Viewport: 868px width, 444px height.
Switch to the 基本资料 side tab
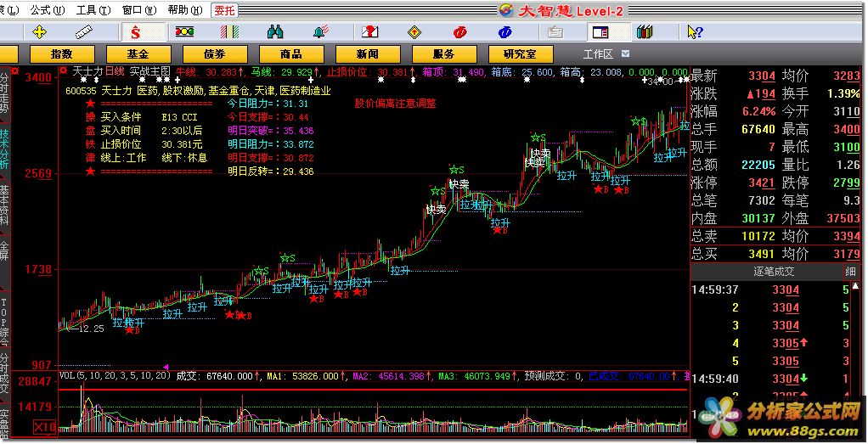coord(5,204)
